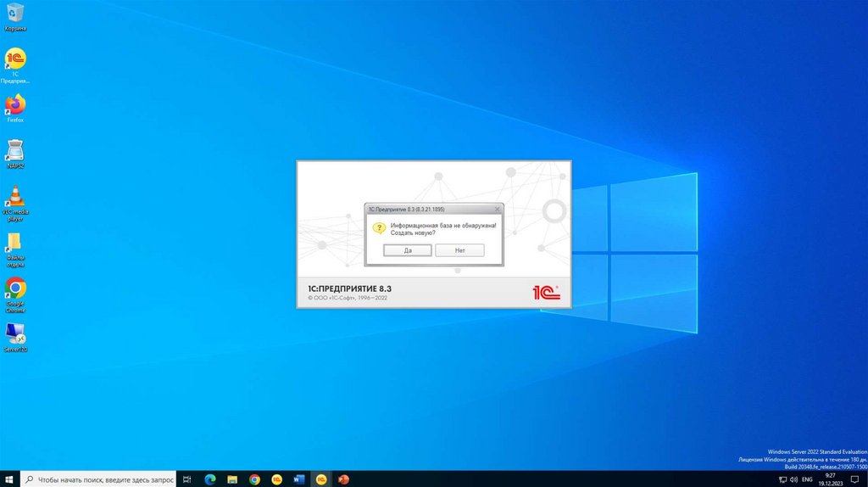This screenshot has width=868, height=487.
Task: Open Task View from the taskbar
Action: (187, 479)
